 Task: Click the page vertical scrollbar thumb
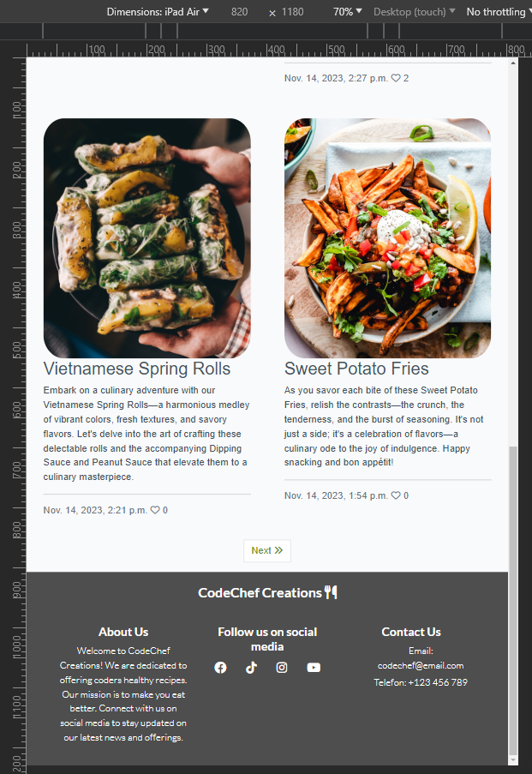(x=513, y=600)
